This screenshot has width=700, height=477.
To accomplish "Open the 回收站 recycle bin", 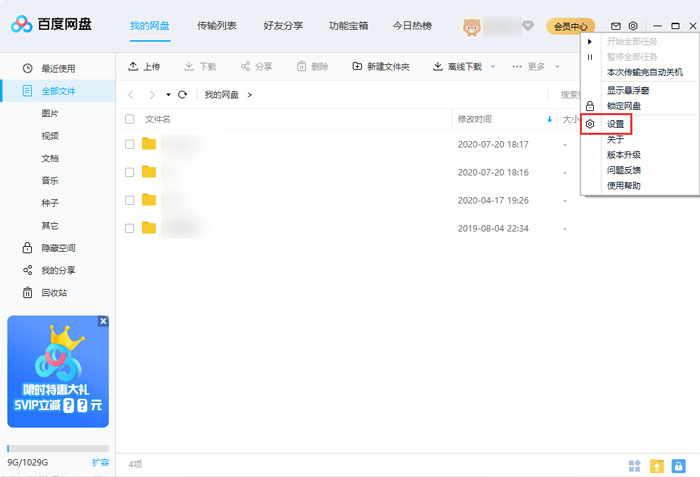I will click(53, 293).
